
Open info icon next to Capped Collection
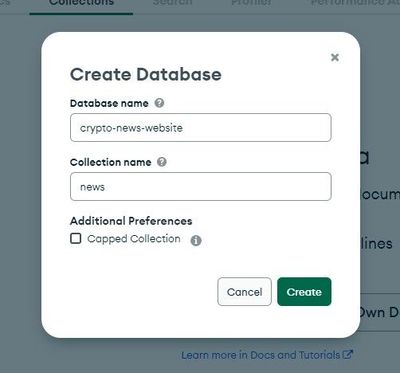196,240
